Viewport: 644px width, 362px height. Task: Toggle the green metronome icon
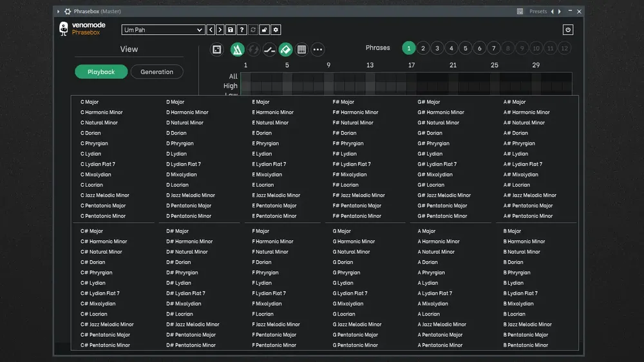tap(237, 50)
